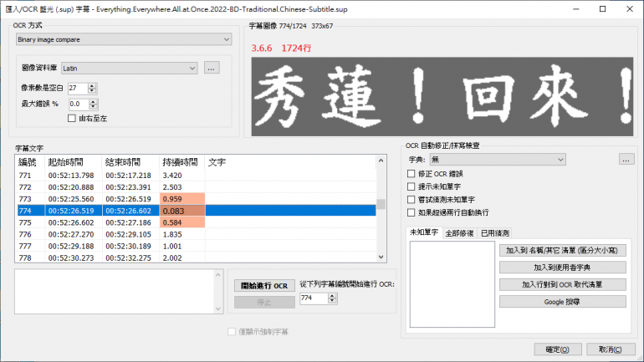Select highlighted subtitle row 774
The height and width of the screenshot is (362, 644).
pos(196,211)
